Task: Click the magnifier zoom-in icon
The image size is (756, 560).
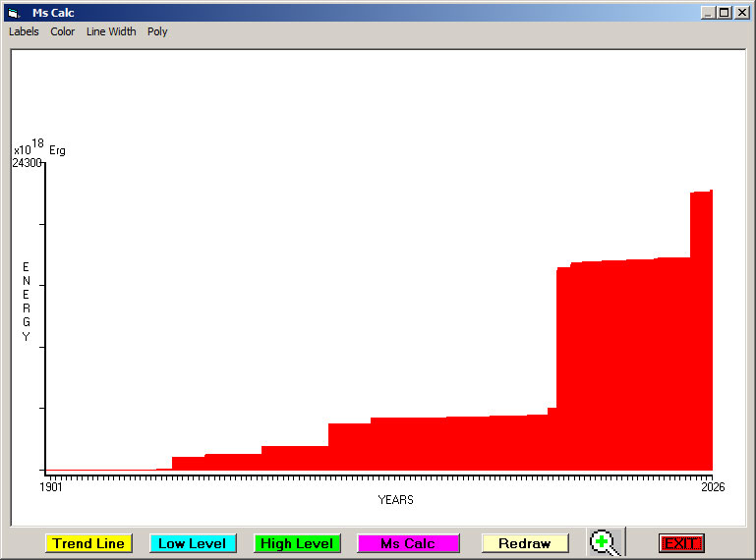Action: click(x=604, y=542)
